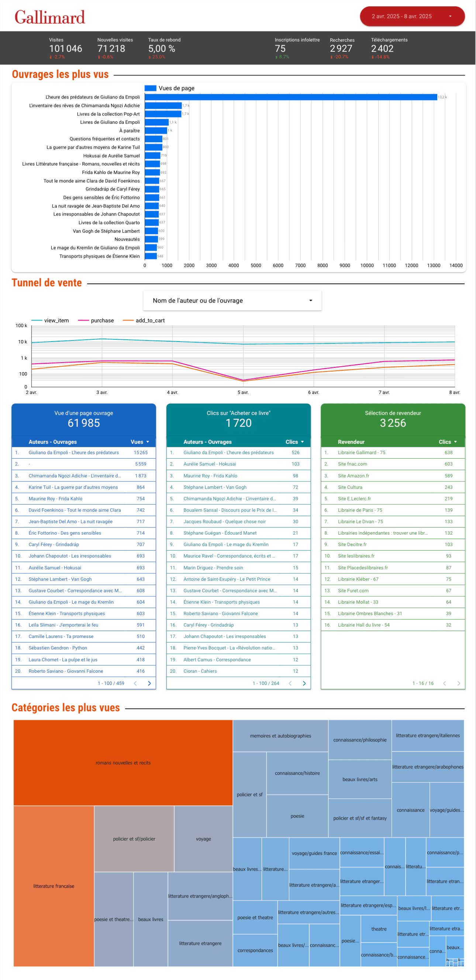The width and height of the screenshot is (476, 980).
Task: Click next page arrow in Revendeur table
Action: 459,683
